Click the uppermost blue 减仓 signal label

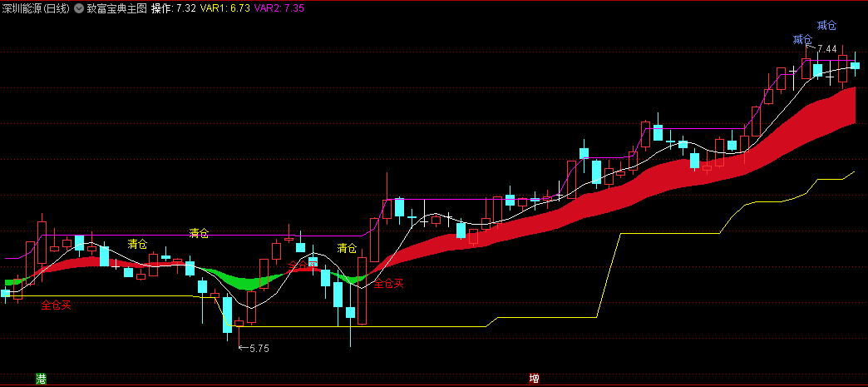tap(826, 25)
